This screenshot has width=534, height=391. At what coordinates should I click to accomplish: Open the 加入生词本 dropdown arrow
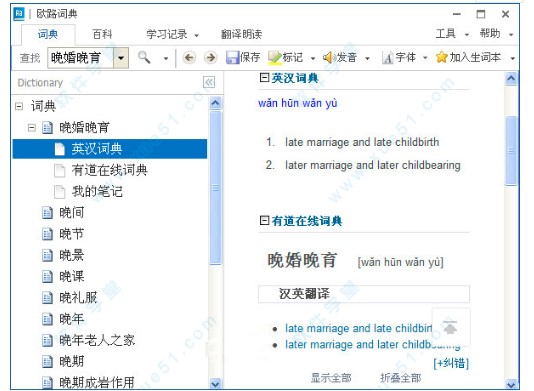click(x=512, y=58)
